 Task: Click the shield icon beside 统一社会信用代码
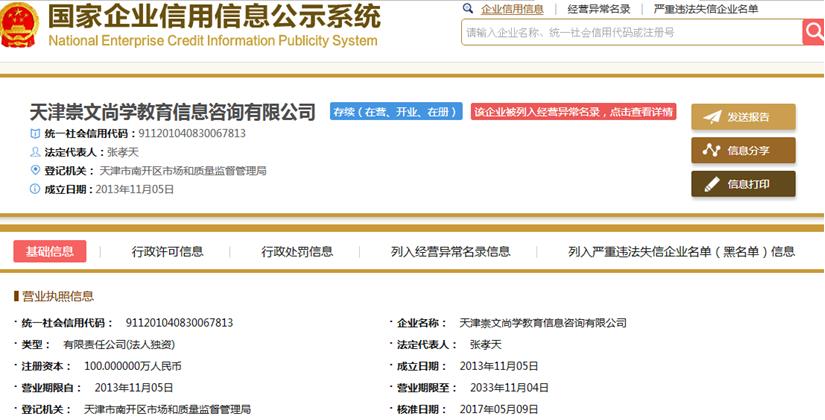point(35,134)
